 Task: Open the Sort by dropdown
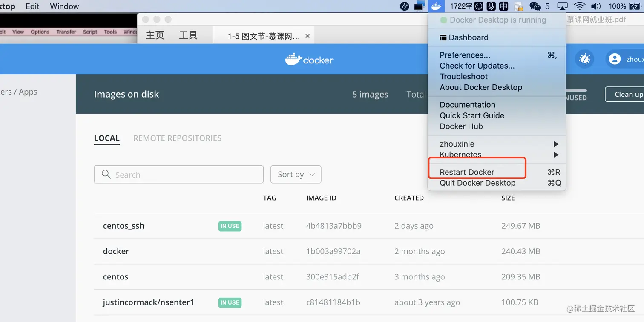coord(296,174)
